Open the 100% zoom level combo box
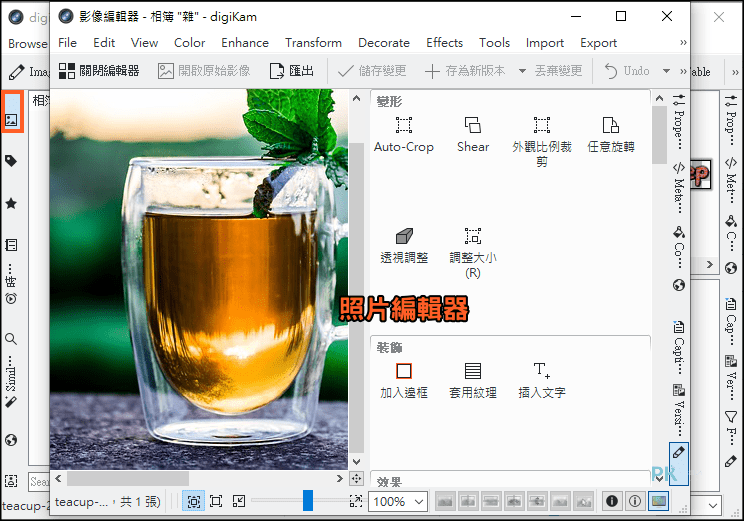 (x=398, y=502)
